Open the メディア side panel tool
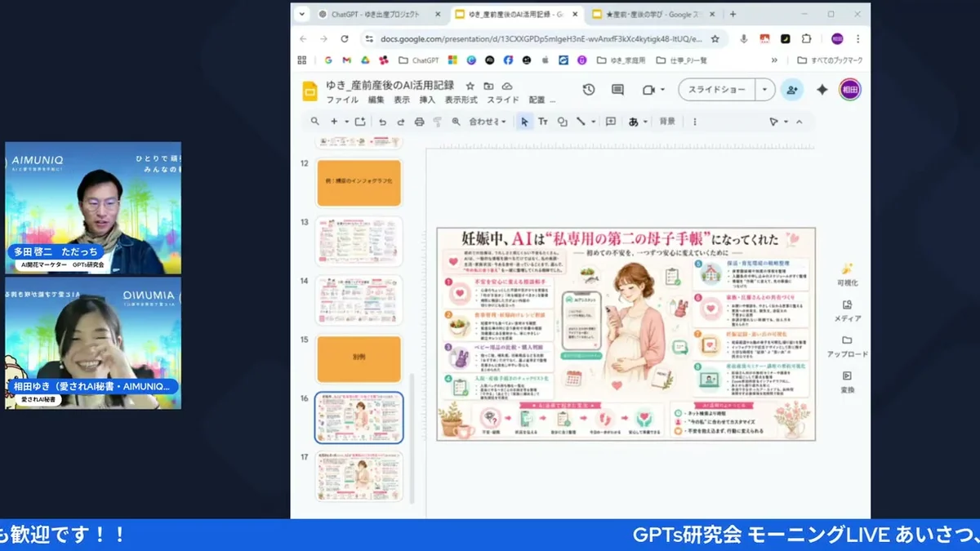 pos(847,311)
